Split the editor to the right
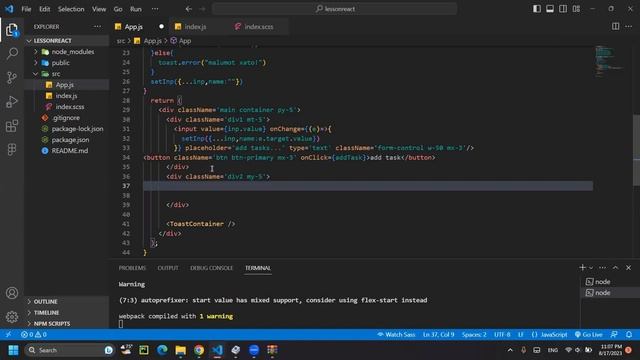 tap(615, 26)
